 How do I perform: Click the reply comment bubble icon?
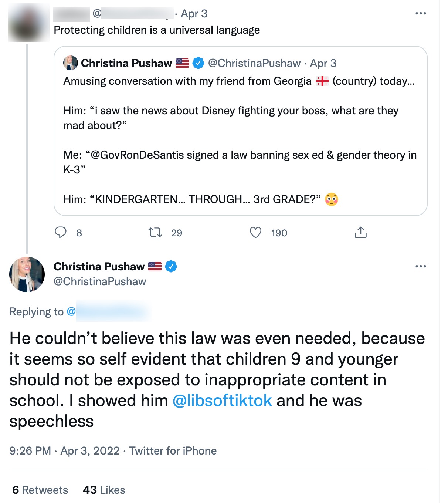click(61, 233)
